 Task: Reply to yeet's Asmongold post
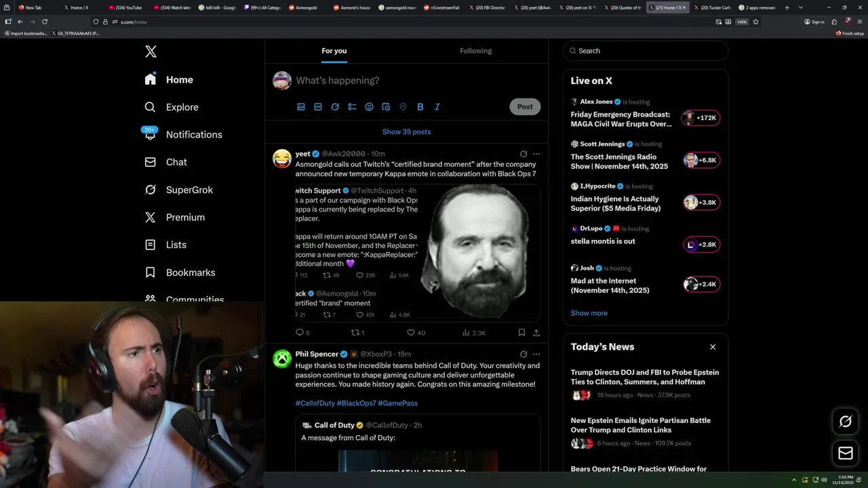tap(302, 333)
